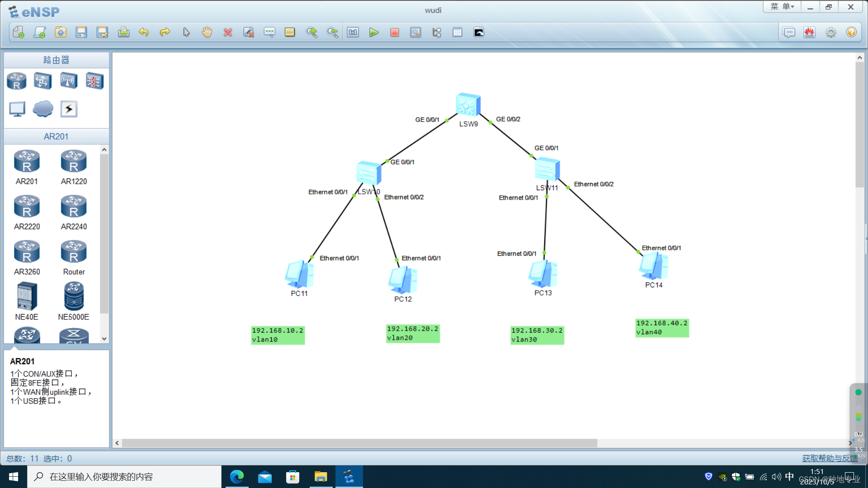This screenshot has width=868, height=488.
Task: Click the undo arrow icon
Action: [144, 33]
